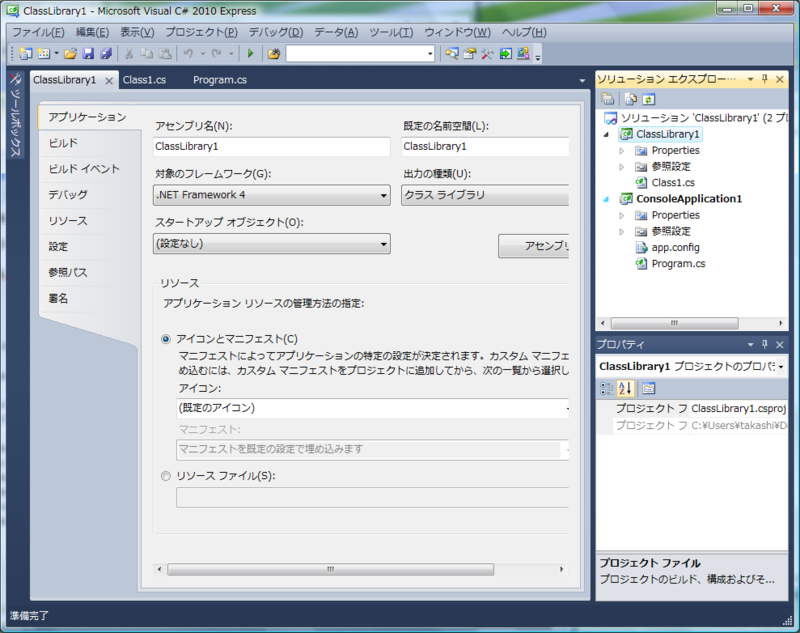Click the アセンブリ information button
The image size is (800, 633).
[x=534, y=246]
